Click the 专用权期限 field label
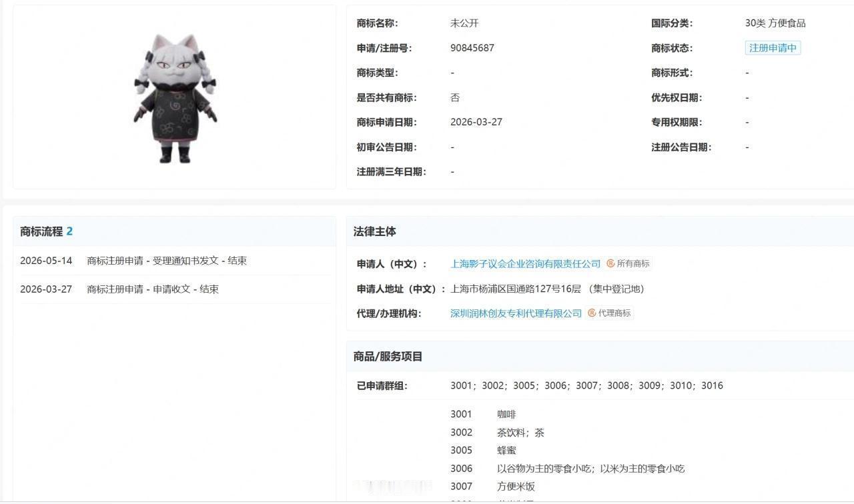This screenshot has width=854, height=504. pos(677,122)
